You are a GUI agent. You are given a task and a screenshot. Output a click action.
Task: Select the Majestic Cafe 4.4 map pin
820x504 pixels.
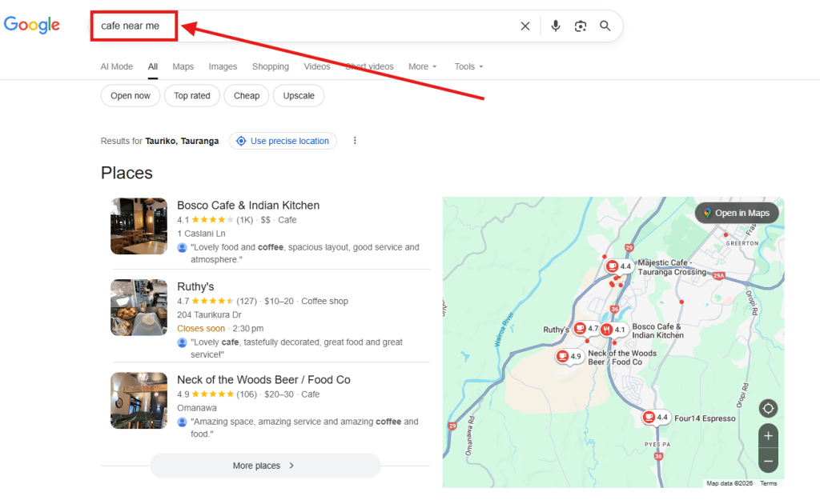pos(619,266)
